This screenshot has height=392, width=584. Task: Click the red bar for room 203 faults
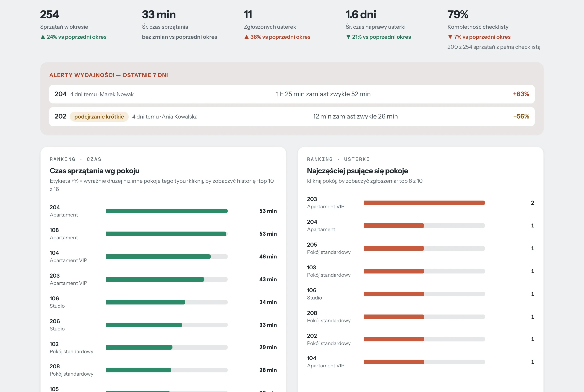pos(424,203)
